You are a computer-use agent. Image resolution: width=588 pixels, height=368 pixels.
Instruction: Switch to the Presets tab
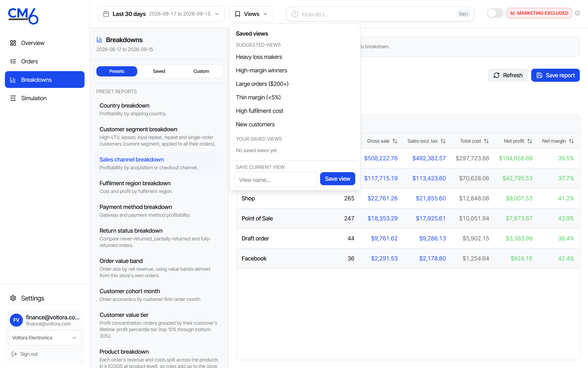point(117,71)
